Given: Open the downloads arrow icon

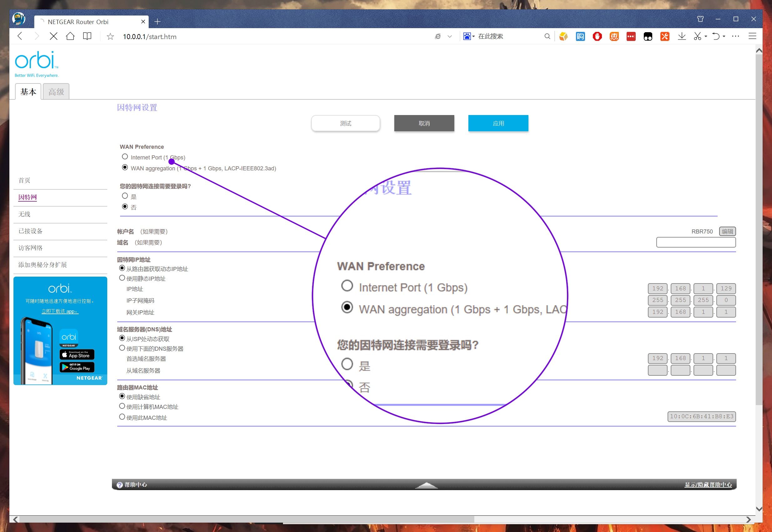Looking at the screenshot, I should pyautogui.click(x=682, y=36).
